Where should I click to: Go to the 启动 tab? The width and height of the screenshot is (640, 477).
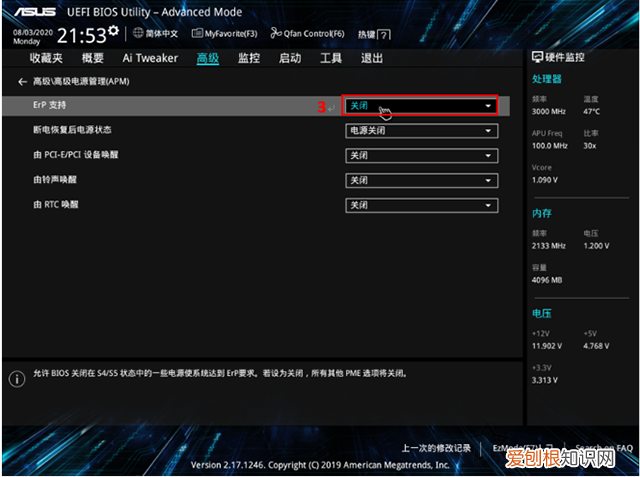coord(290,58)
